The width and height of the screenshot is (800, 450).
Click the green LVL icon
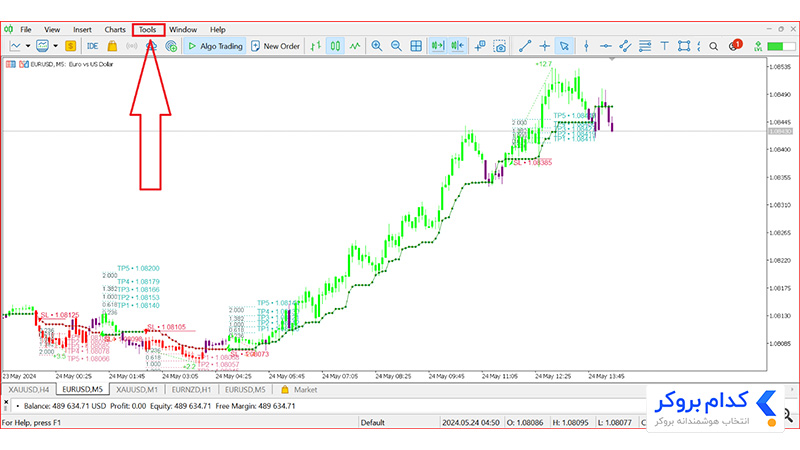pyautogui.click(x=758, y=46)
